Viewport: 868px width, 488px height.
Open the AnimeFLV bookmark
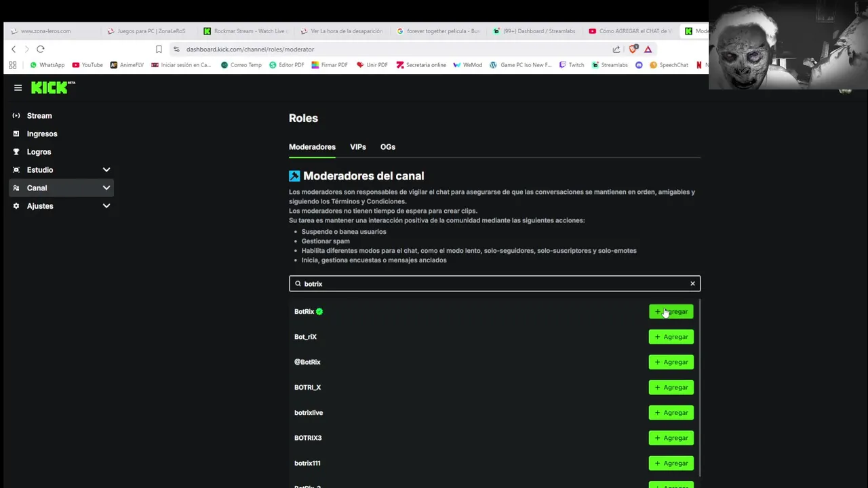[127, 65]
